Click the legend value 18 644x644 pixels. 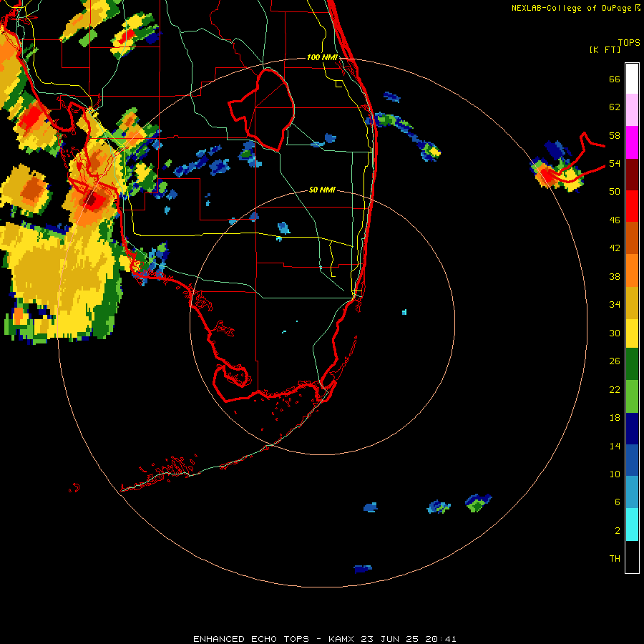coord(615,417)
